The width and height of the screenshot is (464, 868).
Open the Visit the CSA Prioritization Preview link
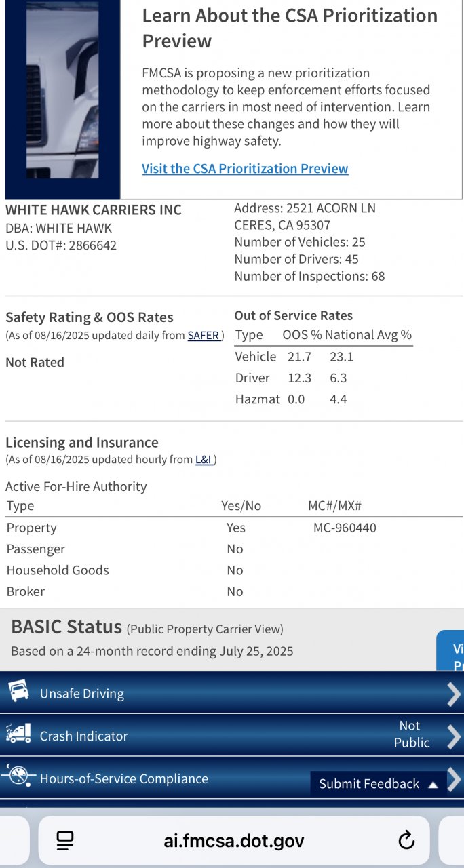(x=245, y=168)
